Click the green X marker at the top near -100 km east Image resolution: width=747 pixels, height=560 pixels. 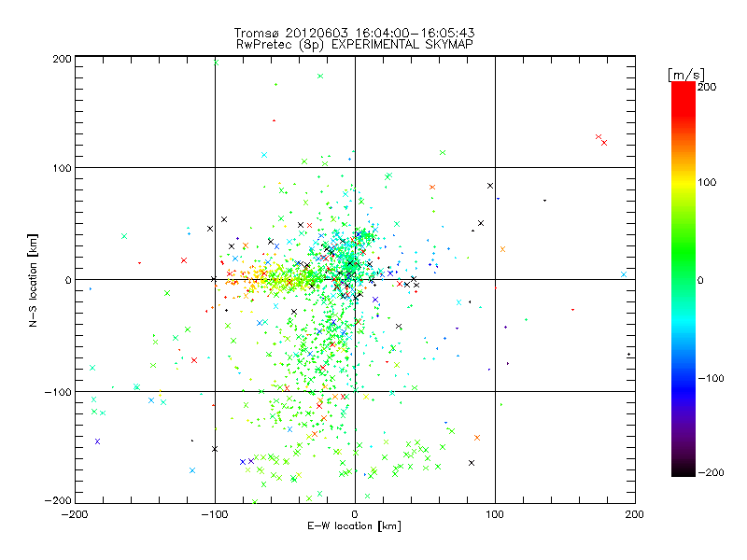217,63
